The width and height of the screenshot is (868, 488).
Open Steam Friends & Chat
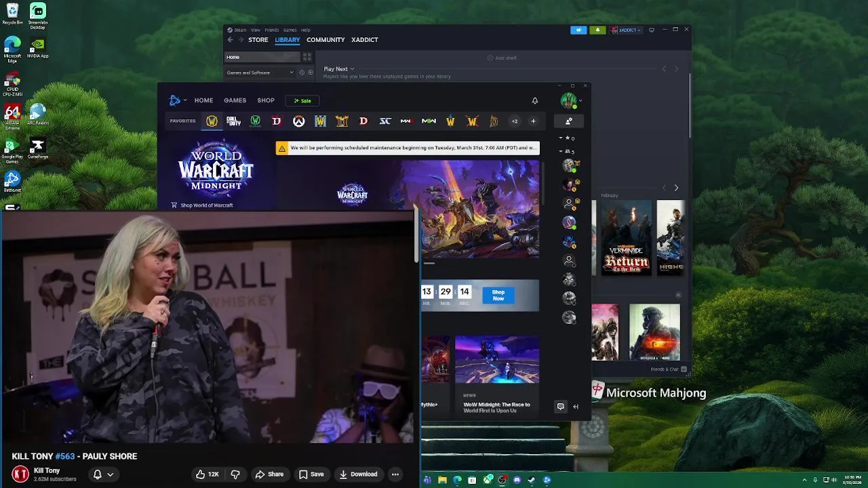(669, 369)
